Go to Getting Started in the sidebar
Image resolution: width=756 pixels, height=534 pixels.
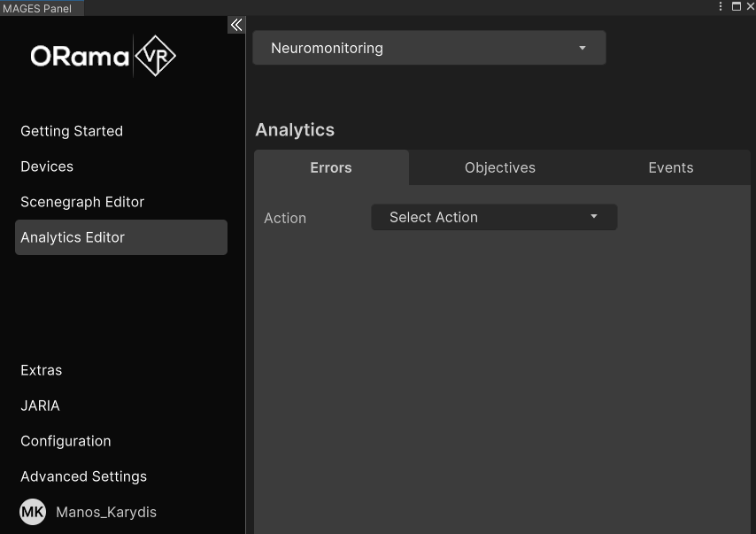(x=72, y=131)
